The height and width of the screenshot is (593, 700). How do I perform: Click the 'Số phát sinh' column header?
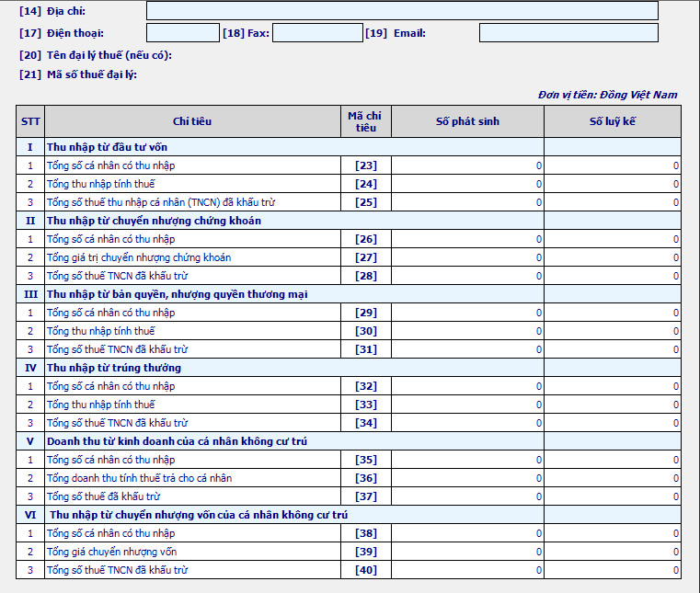[x=467, y=121]
